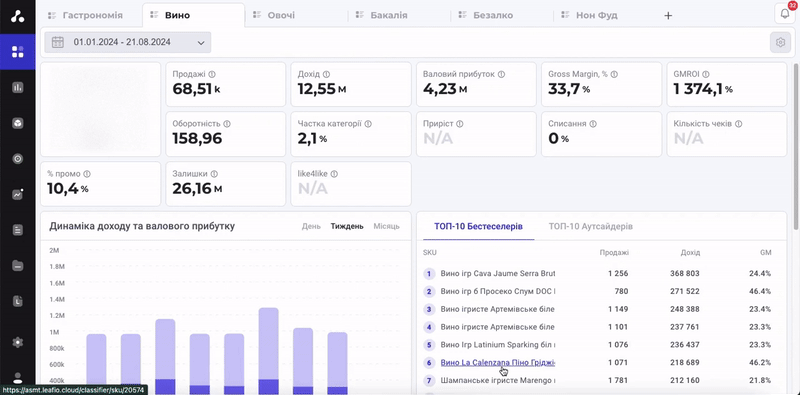Open the box products sidebar icon
This screenshot has width=800, height=395.
click(18, 123)
